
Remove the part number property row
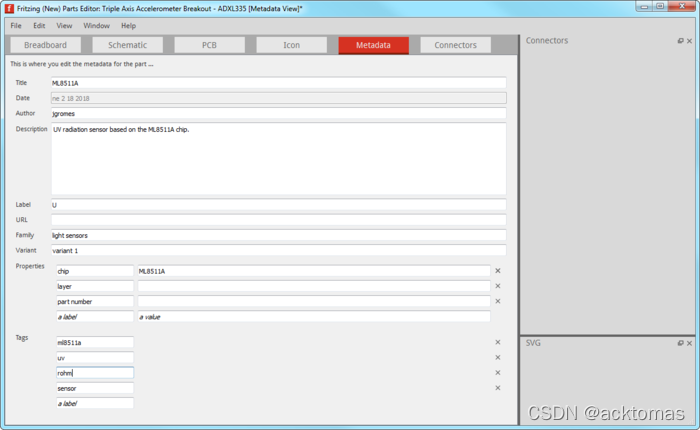[x=498, y=301]
